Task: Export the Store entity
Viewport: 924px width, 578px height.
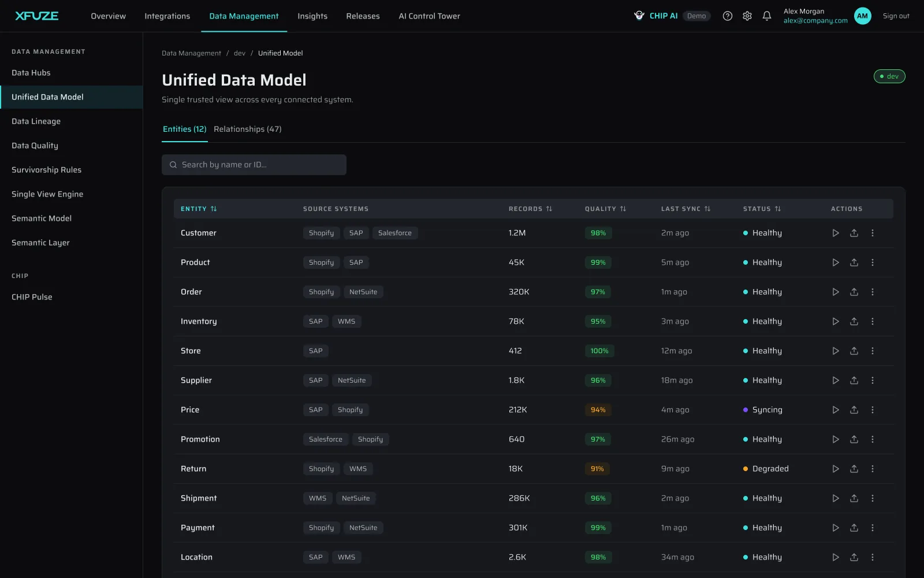Action: [x=854, y=351]
